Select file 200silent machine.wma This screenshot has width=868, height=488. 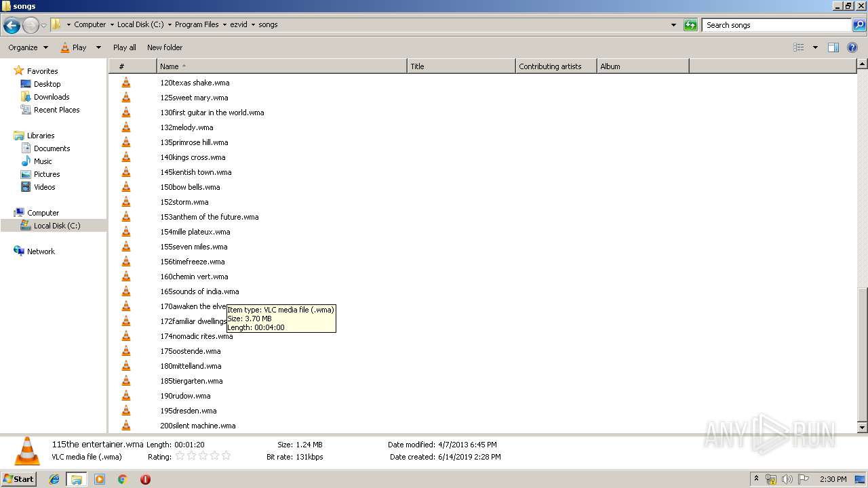198,426
